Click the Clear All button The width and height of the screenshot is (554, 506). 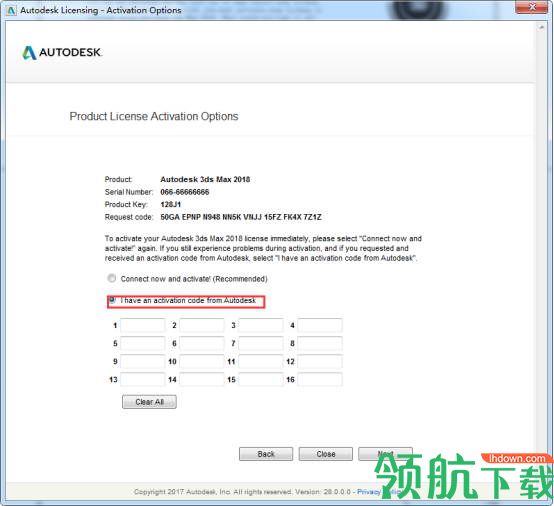[x=149, y=402]
